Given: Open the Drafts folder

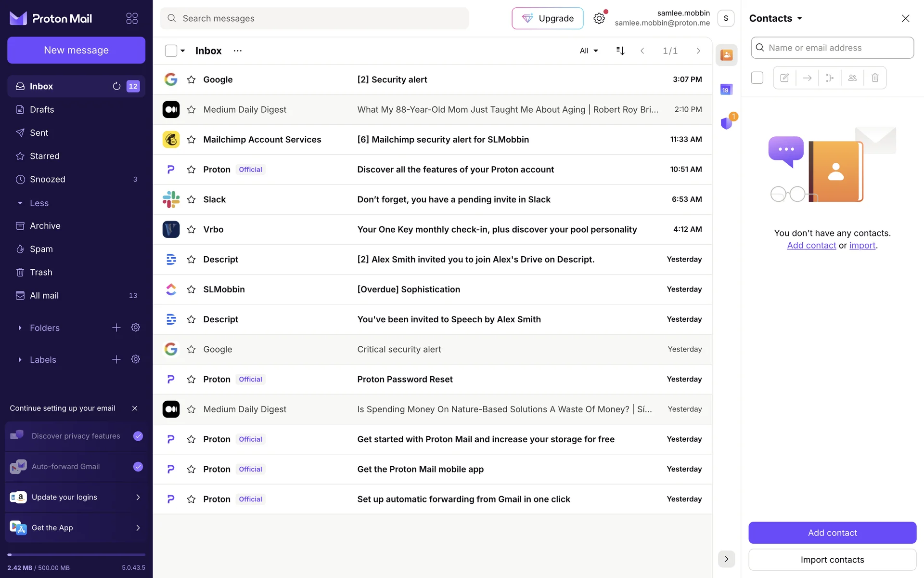Looking at the screenshot, I should 42,109.
